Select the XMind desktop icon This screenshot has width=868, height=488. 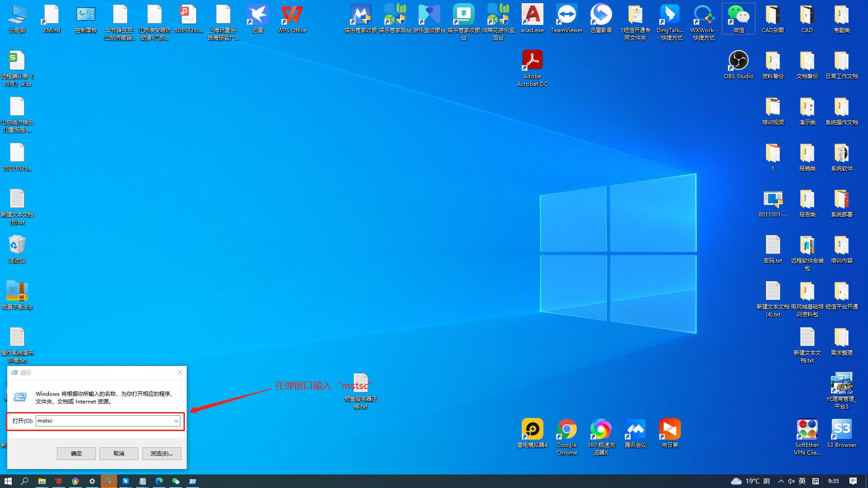click(52, 19)
